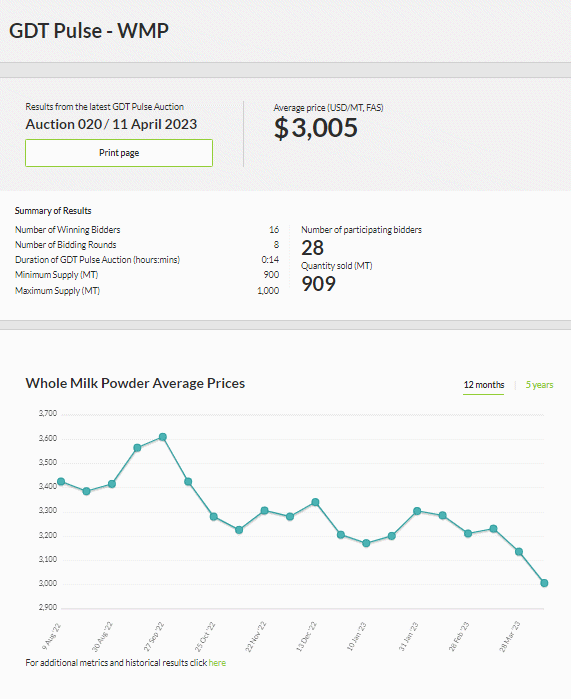Click 'Average price (USD/MT, FAS)' label
Screen dimensions: 571x699
[329, 108]
